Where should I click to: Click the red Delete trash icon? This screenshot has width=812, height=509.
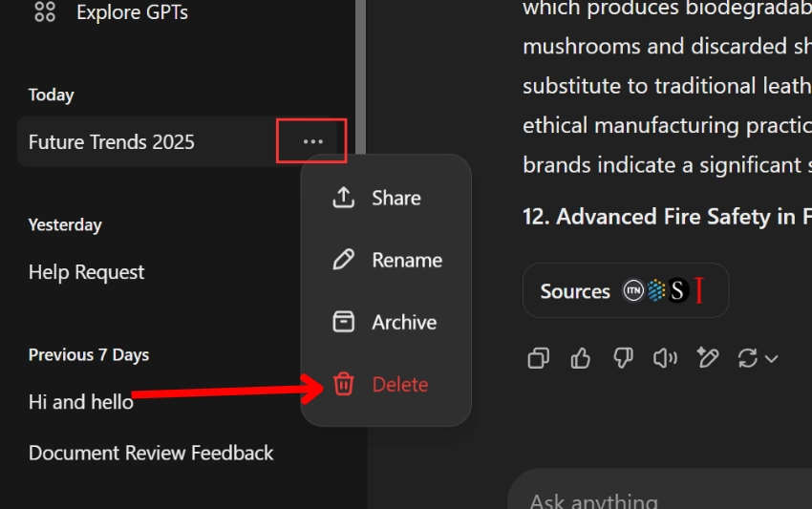(x=343, y=384)
